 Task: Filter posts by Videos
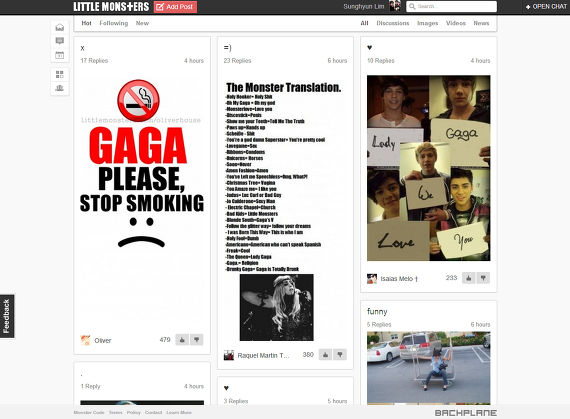[x=456, y=23]
